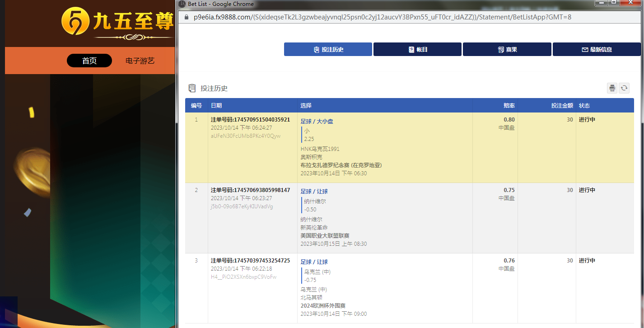The height and width of the screenshot is (328, 644).
Task: Click the handicap value 2.25
Action: tap(309, 139)
